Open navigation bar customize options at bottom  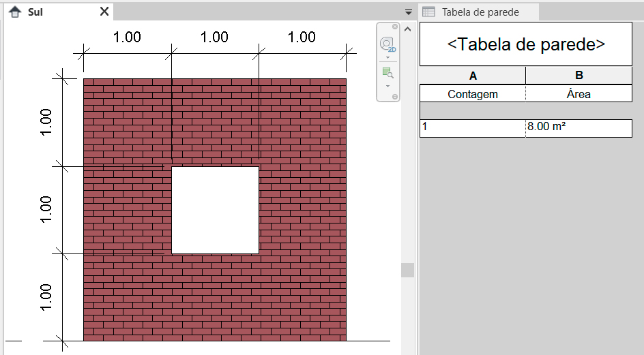coord(395,97)
